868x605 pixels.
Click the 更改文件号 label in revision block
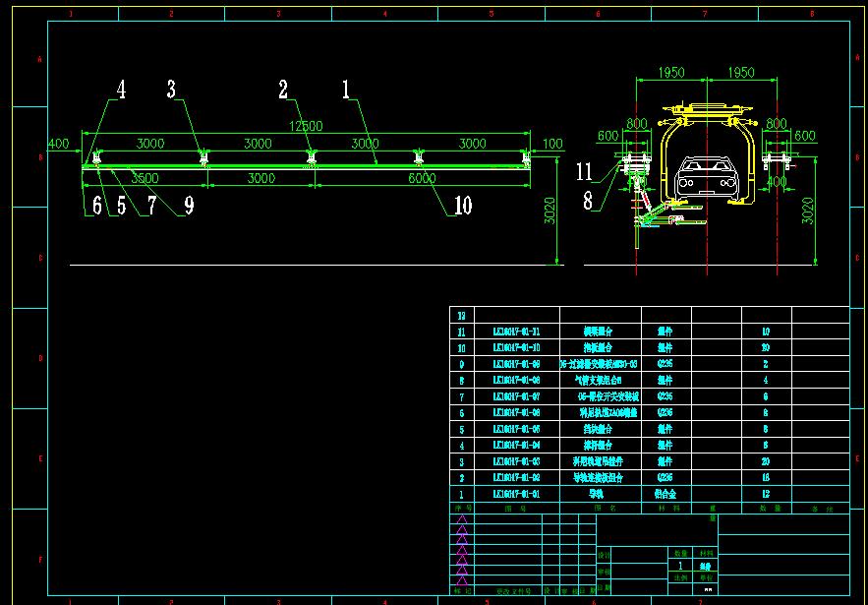512,590
